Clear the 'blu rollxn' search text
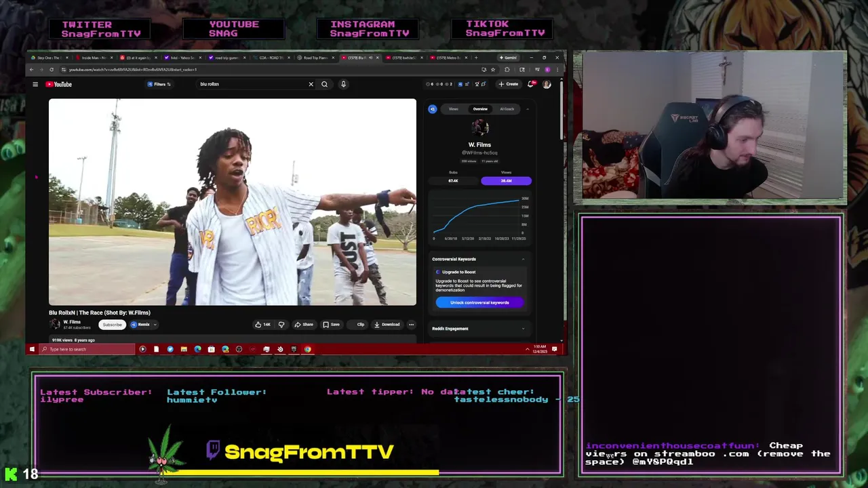Image resolution: width=868 pixels, height=488 pixels. (x=311, y=84)
